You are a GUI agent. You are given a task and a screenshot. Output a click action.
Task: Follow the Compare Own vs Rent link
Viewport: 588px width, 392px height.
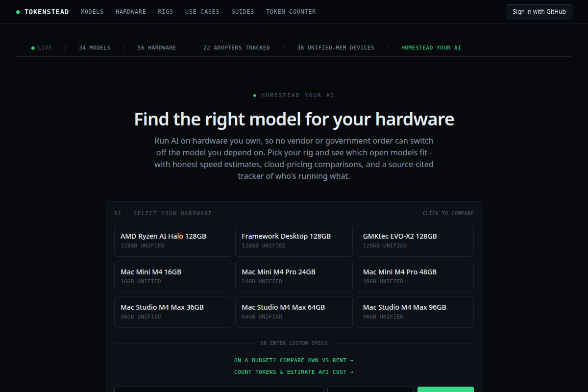tap(294, 360)
